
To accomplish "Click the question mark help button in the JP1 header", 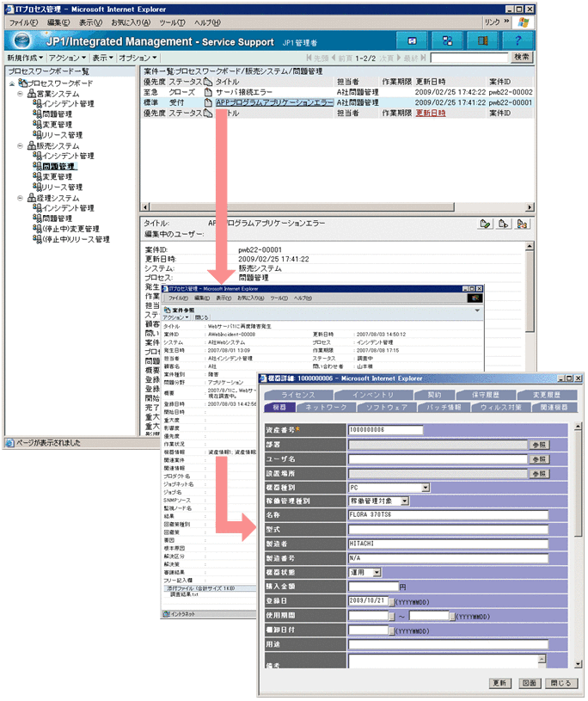I will point(518,40).
